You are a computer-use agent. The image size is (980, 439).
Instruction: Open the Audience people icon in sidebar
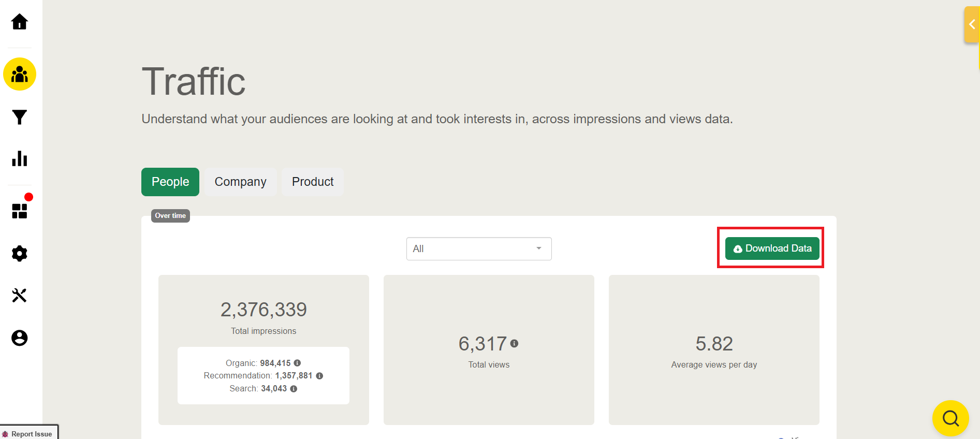coord(20,75)
